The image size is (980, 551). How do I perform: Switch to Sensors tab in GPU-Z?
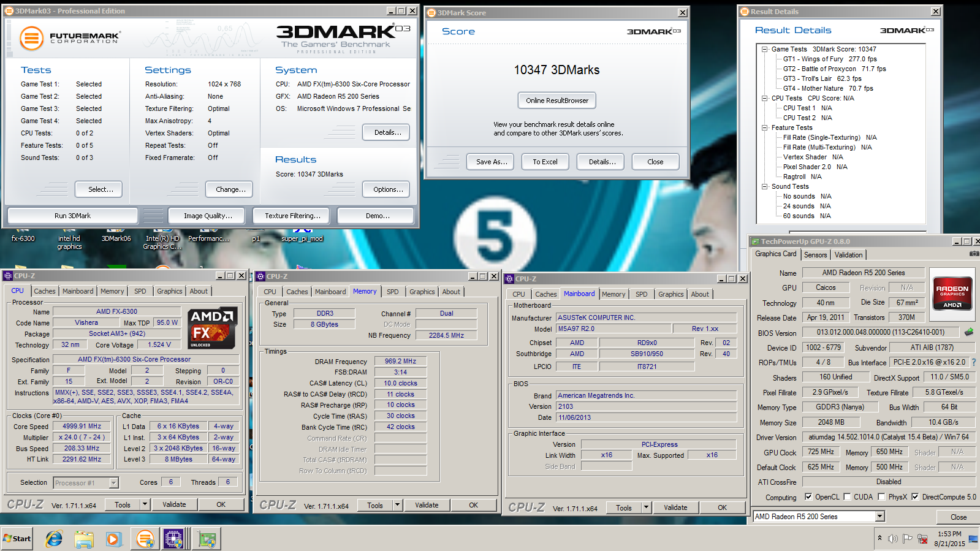click(x=815, y=255)
